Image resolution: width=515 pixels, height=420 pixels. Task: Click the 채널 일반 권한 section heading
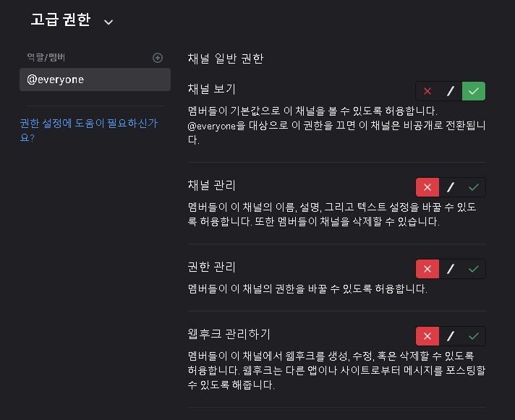pos(225,59)
